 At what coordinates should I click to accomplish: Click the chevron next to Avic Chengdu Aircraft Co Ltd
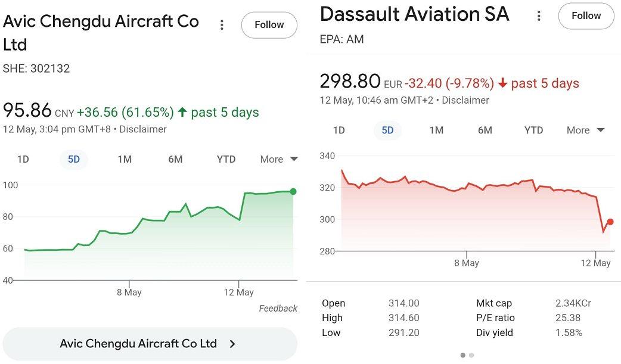[x=232, y=344]
